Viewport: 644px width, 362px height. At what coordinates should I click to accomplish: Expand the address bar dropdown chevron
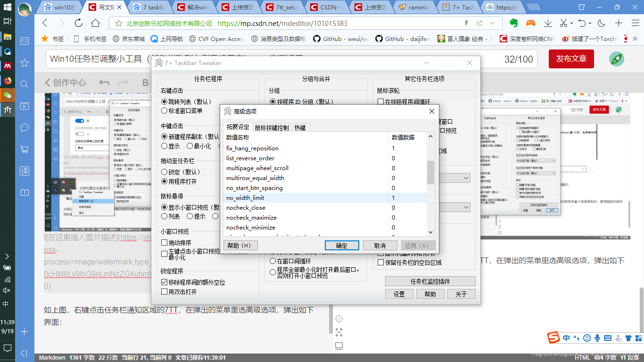[493, 23]
